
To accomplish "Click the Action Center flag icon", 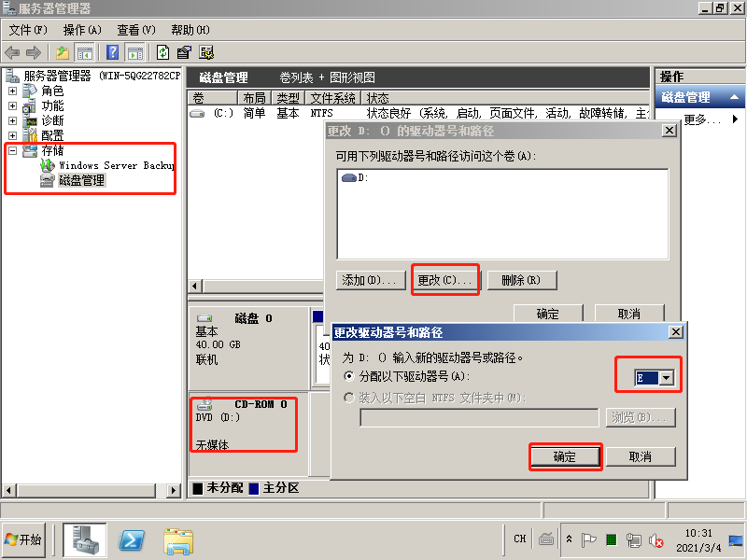I will pyautogui.click(x=589, y=540).
